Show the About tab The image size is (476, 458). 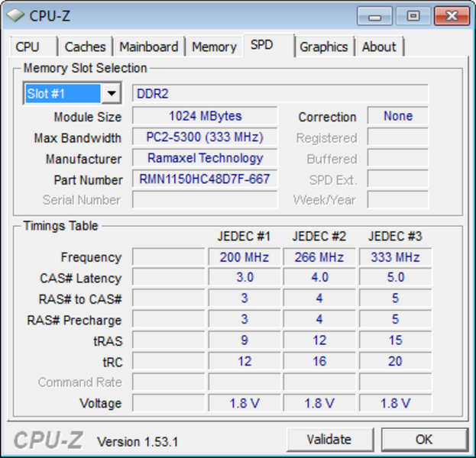click(379, 47)
